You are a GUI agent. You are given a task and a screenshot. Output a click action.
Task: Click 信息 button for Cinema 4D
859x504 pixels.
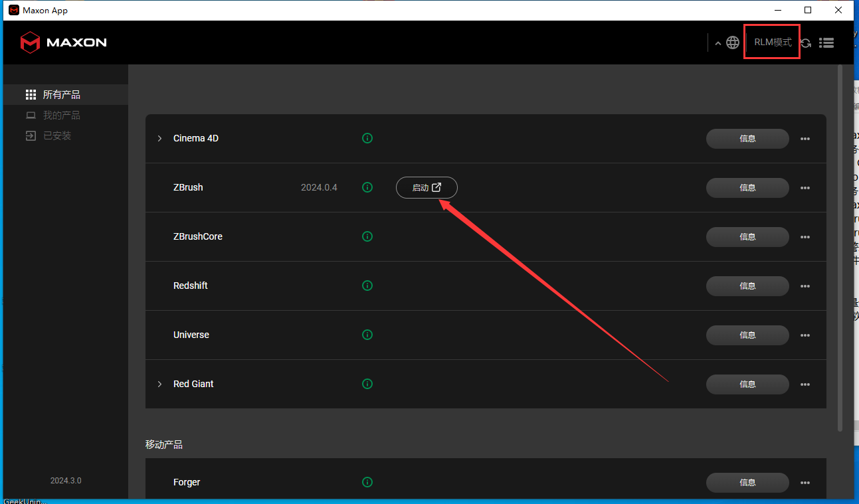pos(747,139)
